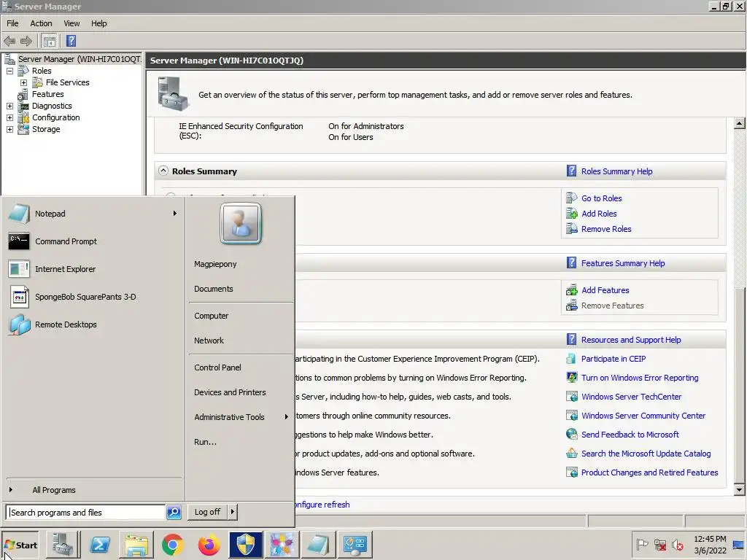Click the search magnifier button in Start menu
The height and width of the screenshot is (560, 747).
[174, 513]
